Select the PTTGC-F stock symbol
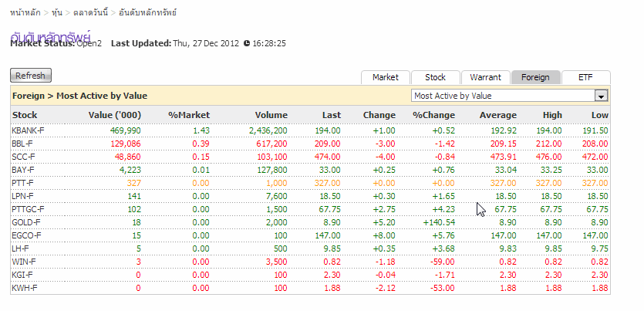 coord(28,210)
